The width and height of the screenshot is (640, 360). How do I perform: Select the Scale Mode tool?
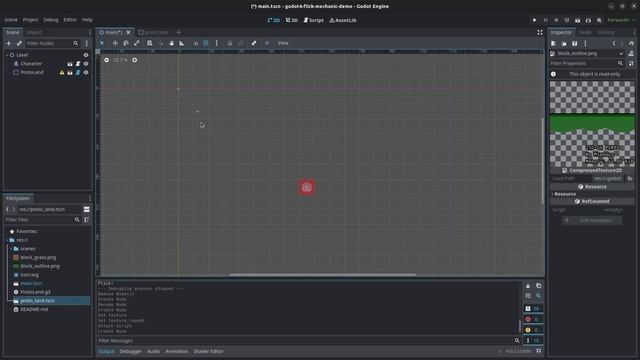pyautogui.click(x=137, y=43)
